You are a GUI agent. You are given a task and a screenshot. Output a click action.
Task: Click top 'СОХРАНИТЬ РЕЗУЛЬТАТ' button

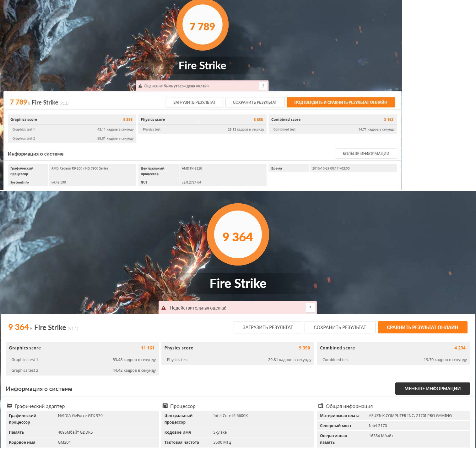255,102
